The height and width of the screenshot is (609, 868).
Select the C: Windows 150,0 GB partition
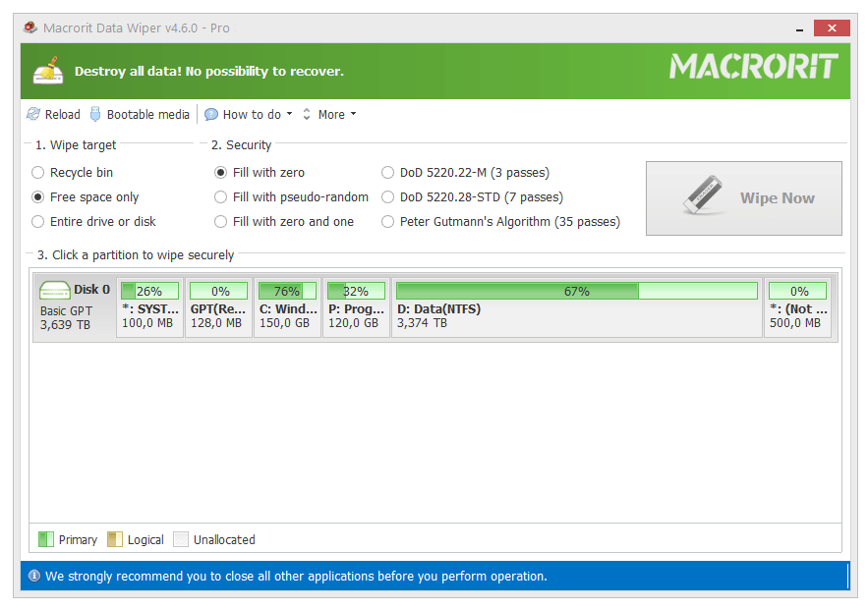click(x=287, y=307)
